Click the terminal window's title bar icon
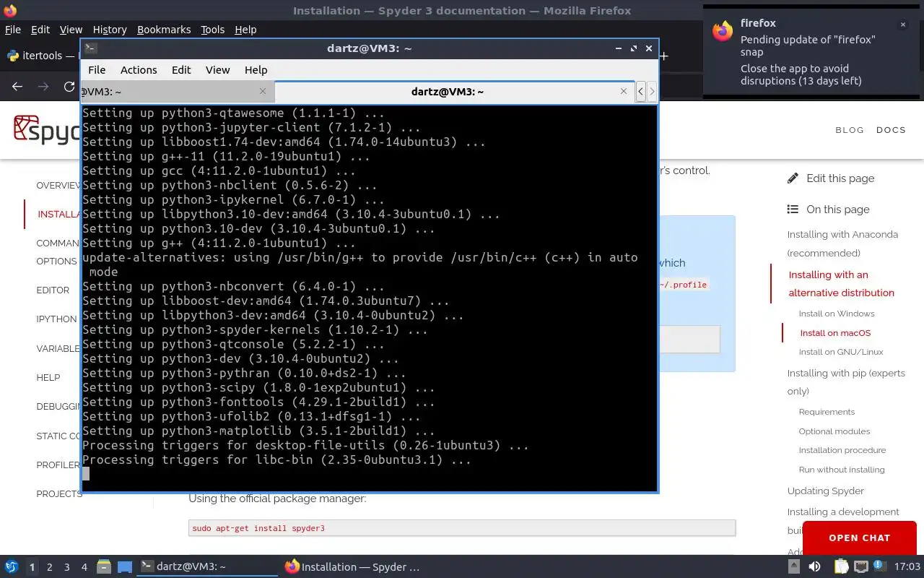The width and height of the screenshot is (924, 578). pos(90,48)
